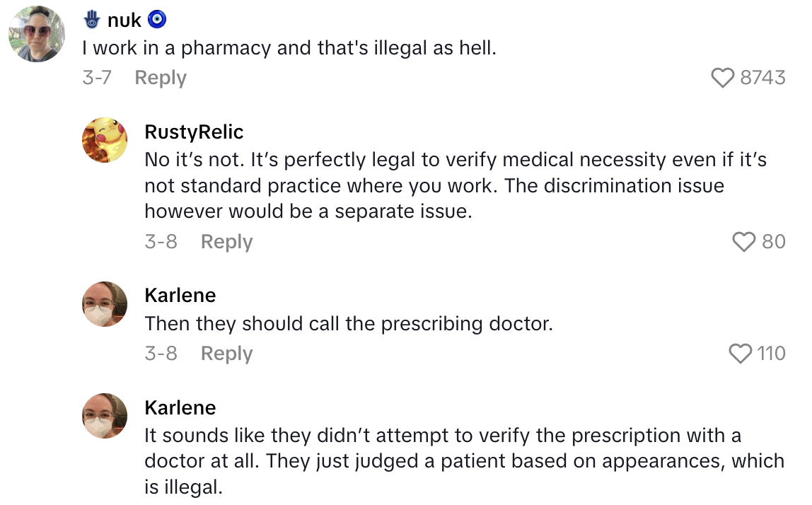This screenshot has height=505, width=812.
Task: Click the 3-7 timestamp on nuk's comment
Action: click(97, 78)
